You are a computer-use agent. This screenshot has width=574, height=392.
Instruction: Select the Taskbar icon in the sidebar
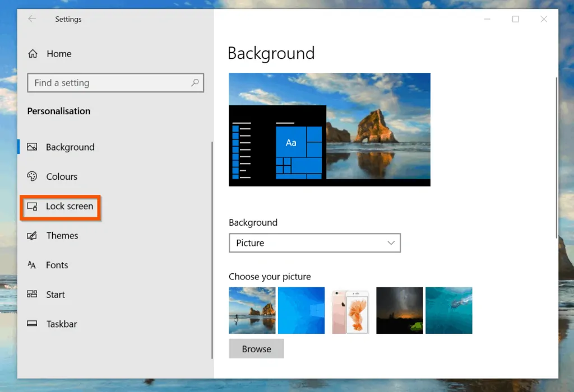coord(33,324)
